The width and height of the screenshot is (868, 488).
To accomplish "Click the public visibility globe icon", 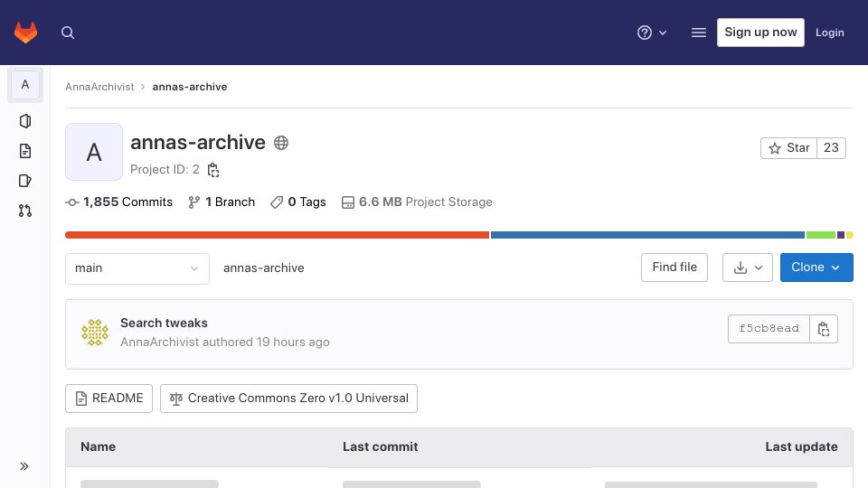I will point(281,143).
